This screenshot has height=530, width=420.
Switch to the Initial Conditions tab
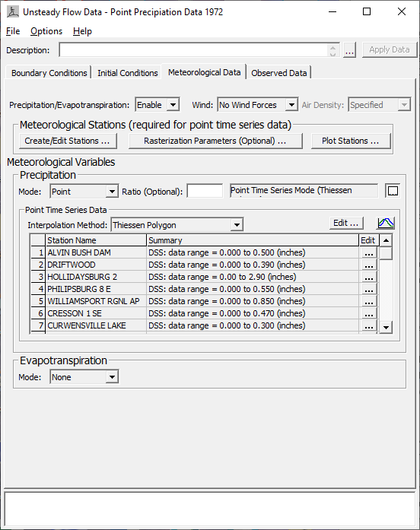coord(128,73)
